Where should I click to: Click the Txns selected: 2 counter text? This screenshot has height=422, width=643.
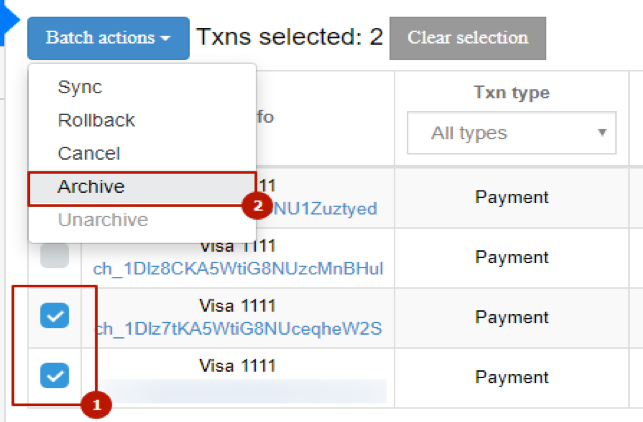click(290, 37)
